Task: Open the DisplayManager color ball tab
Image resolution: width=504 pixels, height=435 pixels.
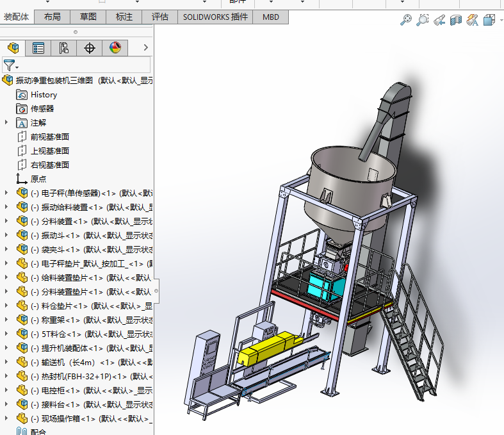Action: coord(115,47)
